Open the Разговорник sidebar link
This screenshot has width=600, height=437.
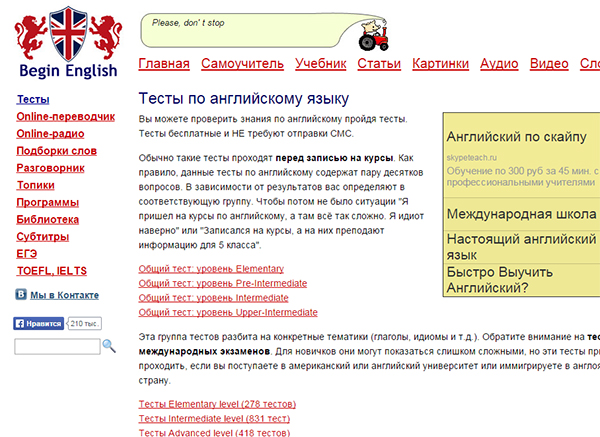[54, 168]
